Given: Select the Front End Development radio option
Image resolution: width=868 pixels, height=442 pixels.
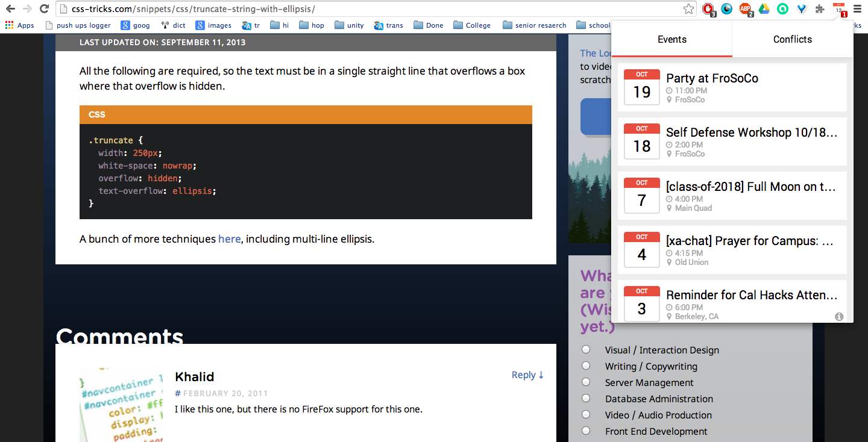Looking at the screenshot, I should coord(586,431).
